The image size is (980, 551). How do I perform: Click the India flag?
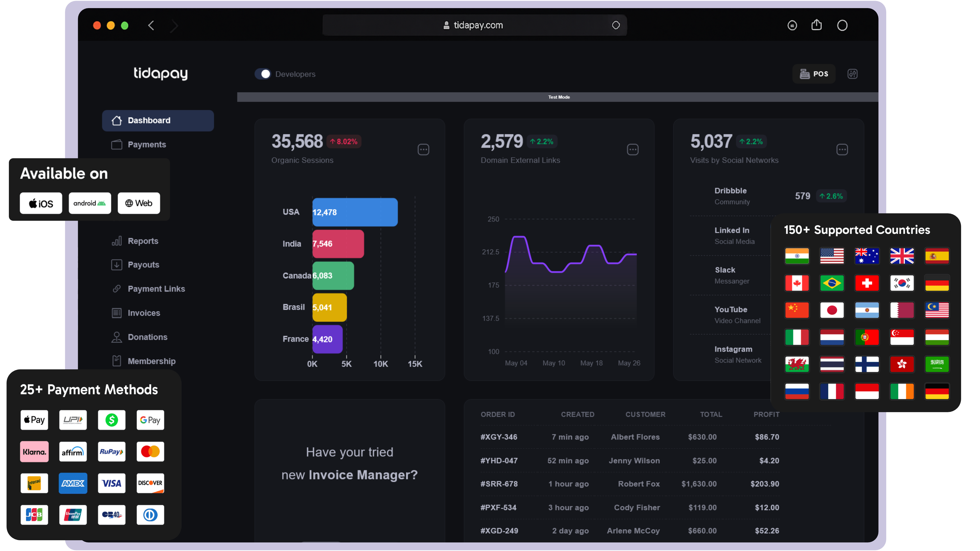797,256
